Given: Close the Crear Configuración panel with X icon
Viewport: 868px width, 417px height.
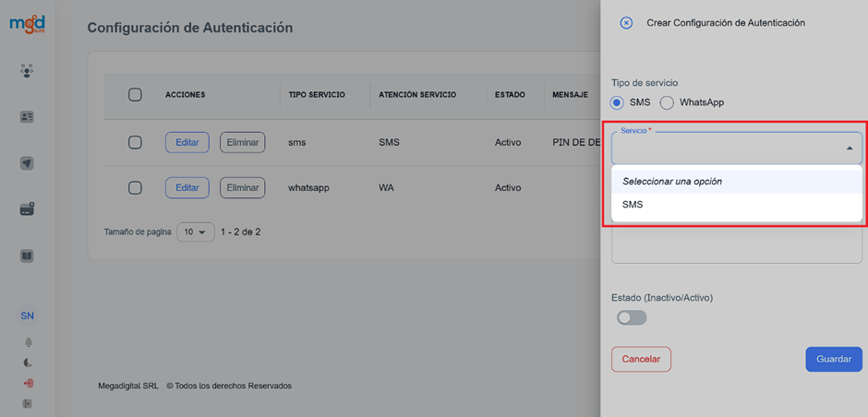Looking at the screenshot, I should coord(626,23).
